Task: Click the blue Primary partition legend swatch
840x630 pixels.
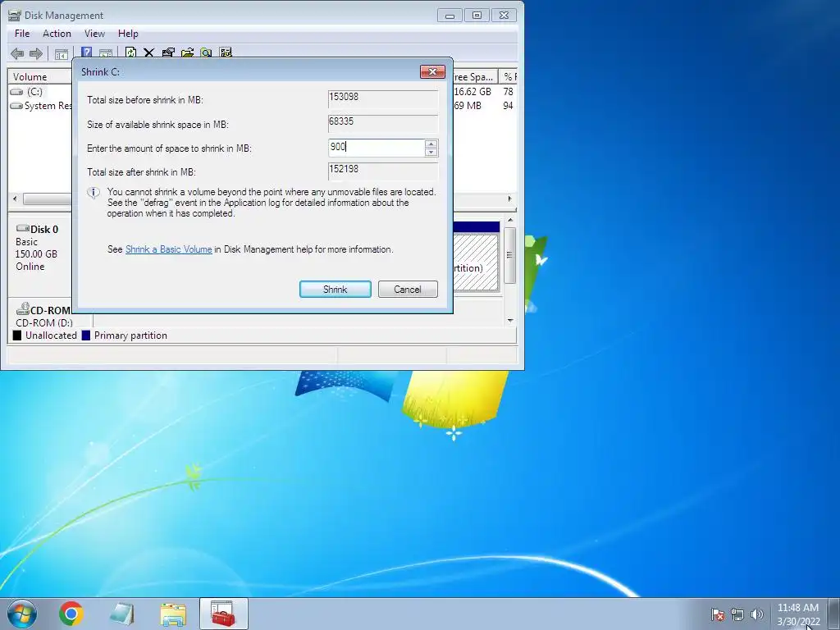Action: coord(85,336)
